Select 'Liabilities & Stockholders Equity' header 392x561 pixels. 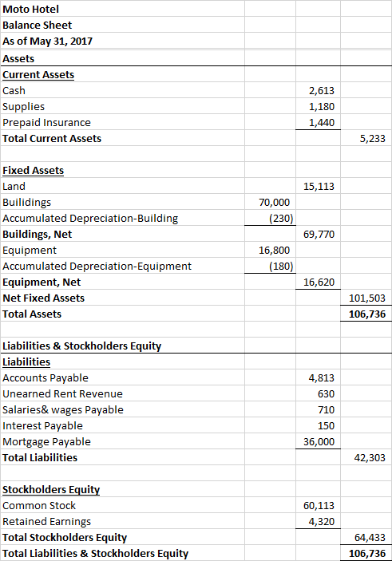(x=82, y=346)
